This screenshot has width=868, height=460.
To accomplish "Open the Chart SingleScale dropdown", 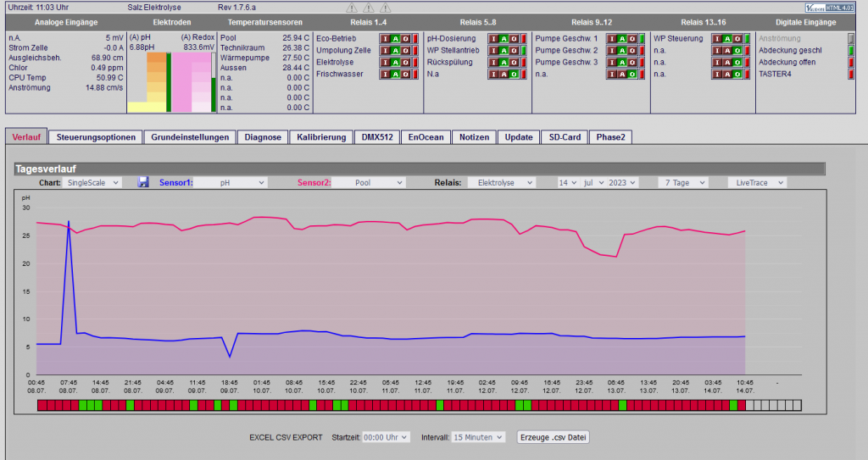I will tap(92, 183).
